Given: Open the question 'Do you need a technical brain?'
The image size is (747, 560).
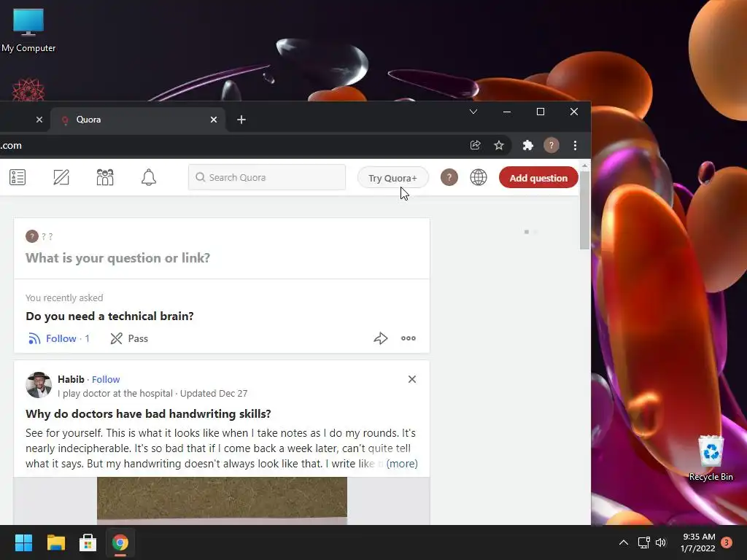Looking at the screenshot, I should pyautogui.click(x=109, y=316).
